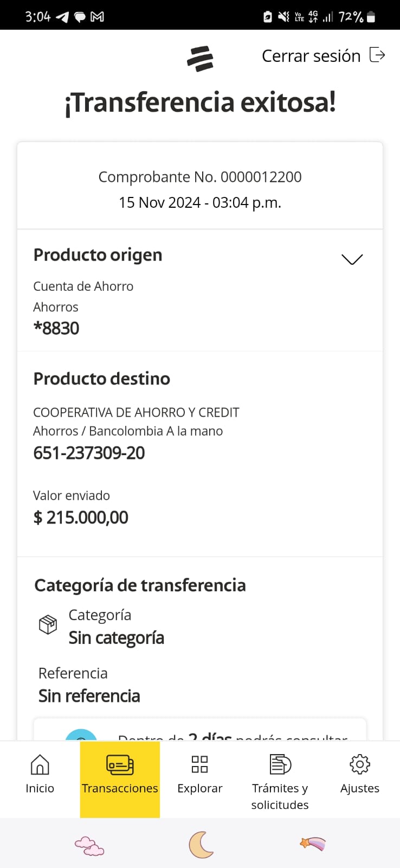Tap the Gmail notification icon
Screen dimensions: 400x868
[x=98, y=17]
